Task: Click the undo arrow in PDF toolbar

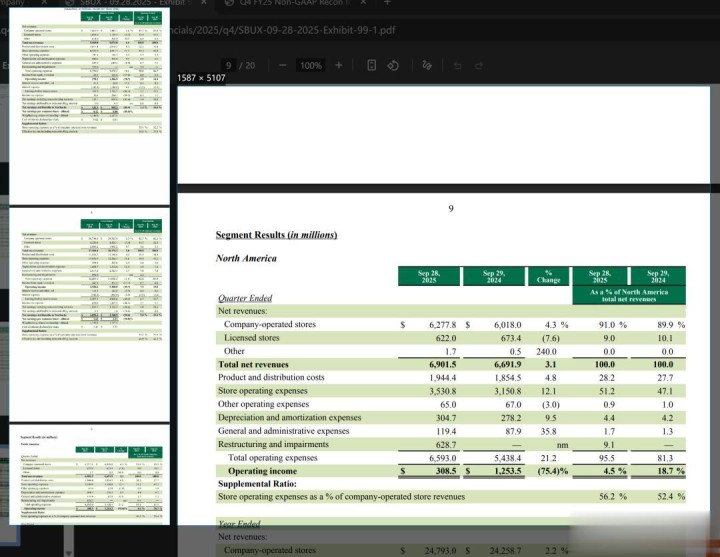Action: coord(457,66)
